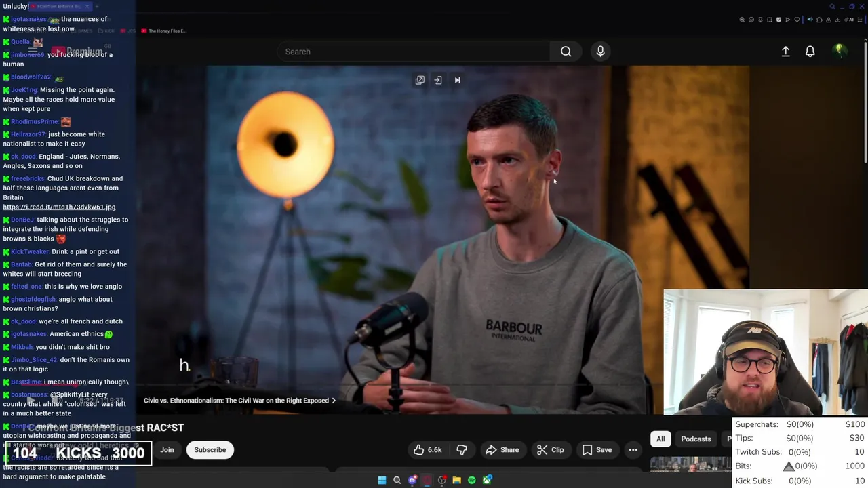This screenshot has width=868, height=488.
Task: Like the video with 6.6k likes
Action: click(x=428, y=450)
